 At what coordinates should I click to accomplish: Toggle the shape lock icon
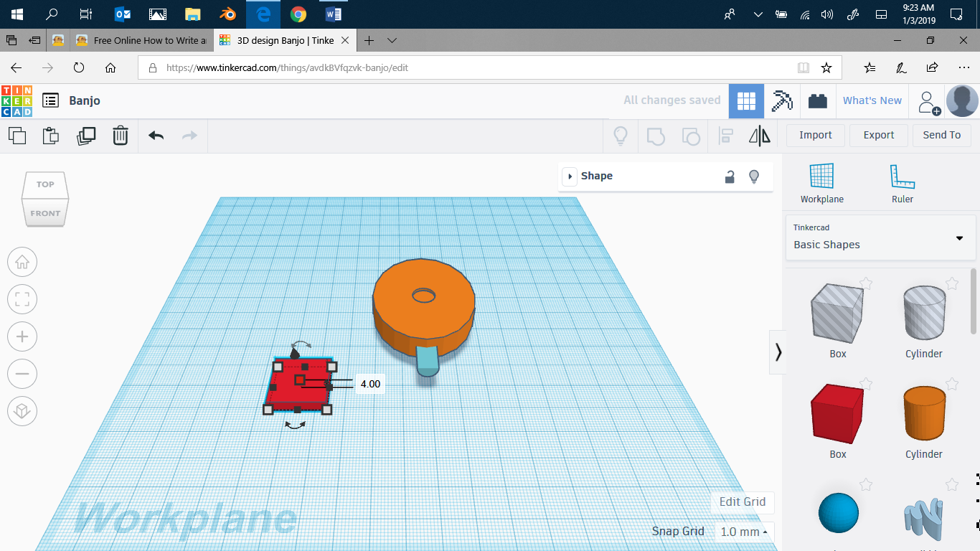point(730,176)
